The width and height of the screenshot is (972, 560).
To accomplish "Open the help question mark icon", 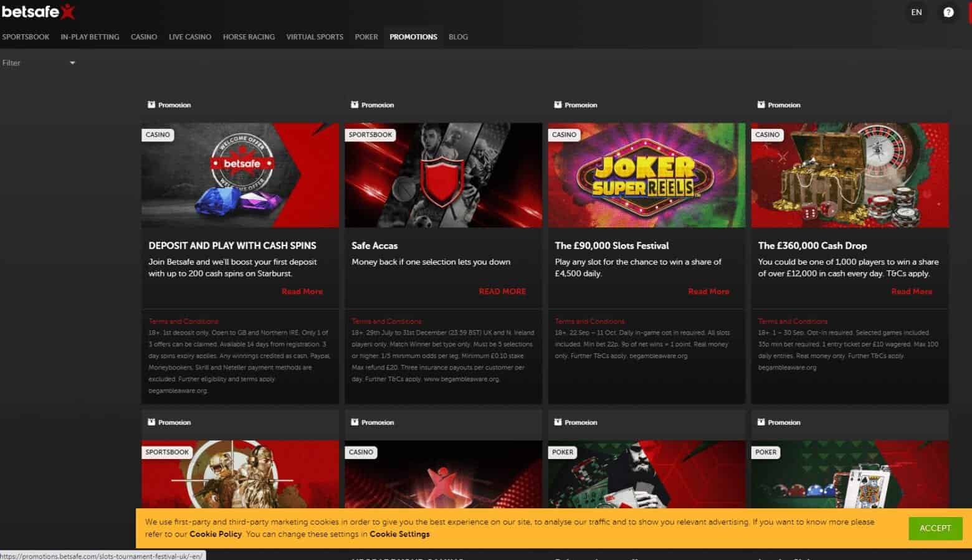I will click(x=948, y=12).
